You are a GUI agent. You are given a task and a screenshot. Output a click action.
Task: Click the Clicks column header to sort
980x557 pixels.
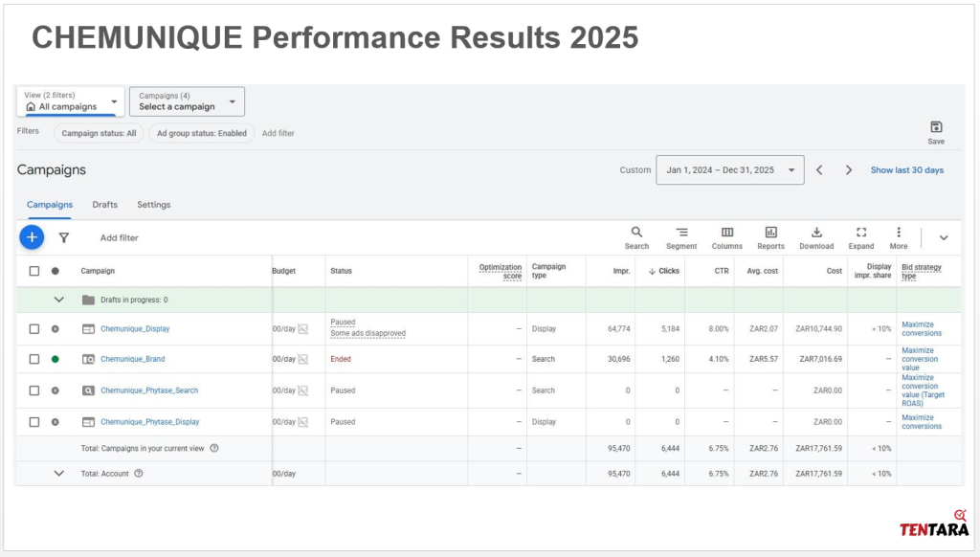pos(664,271)
